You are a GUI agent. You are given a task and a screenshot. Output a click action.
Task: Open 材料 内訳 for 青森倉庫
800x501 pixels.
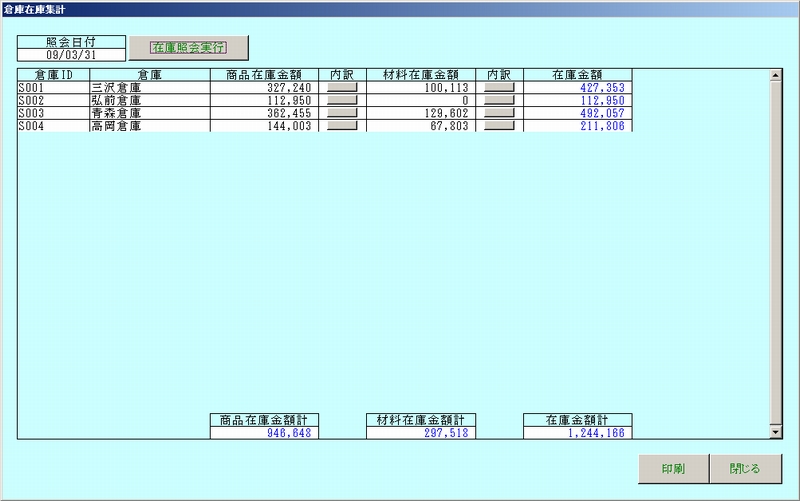[x=499, y=114]
